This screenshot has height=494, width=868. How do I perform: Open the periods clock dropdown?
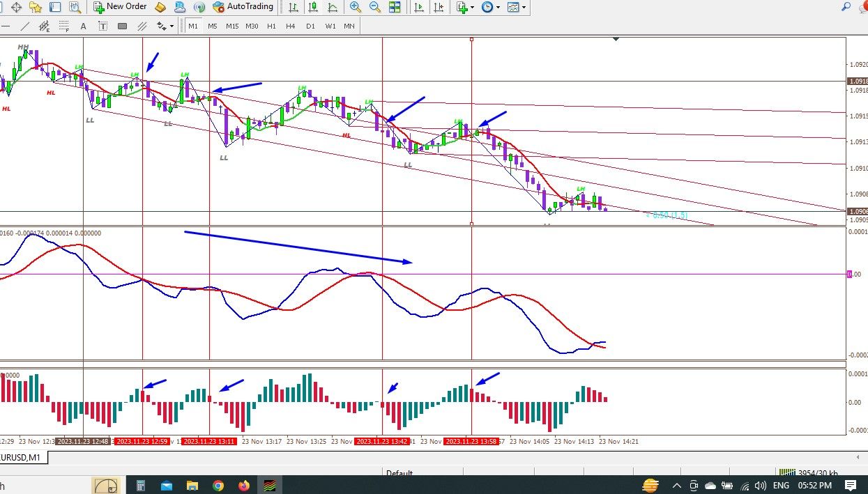(x=491, y=7)
